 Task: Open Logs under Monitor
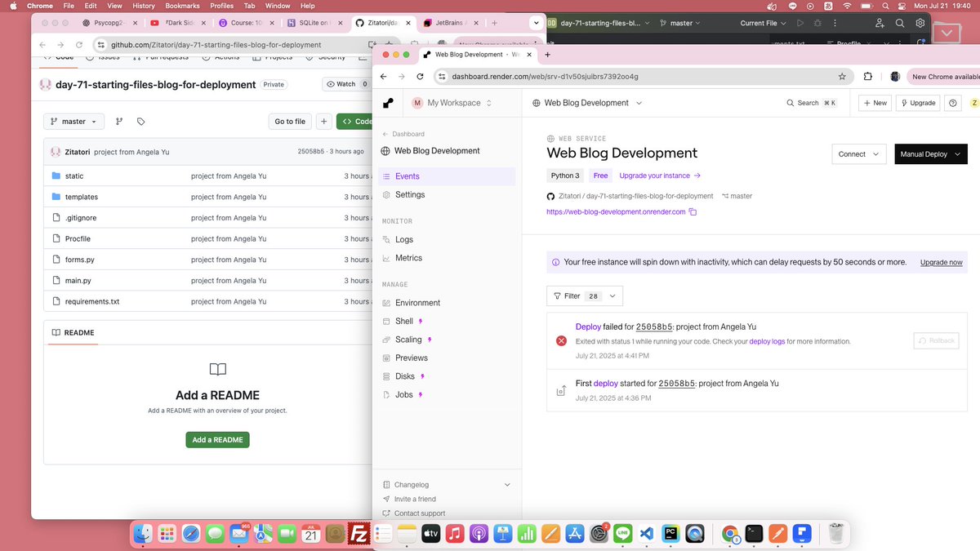coord(404,240)
